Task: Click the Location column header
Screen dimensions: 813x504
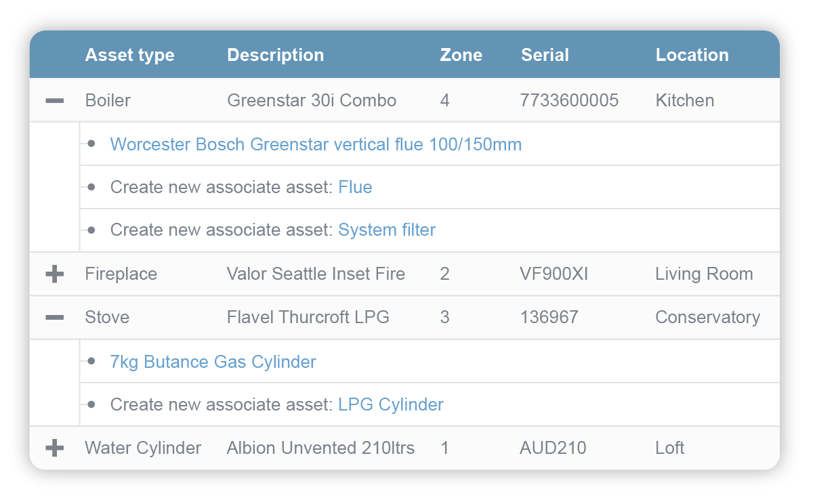Action: click(692, 55)
